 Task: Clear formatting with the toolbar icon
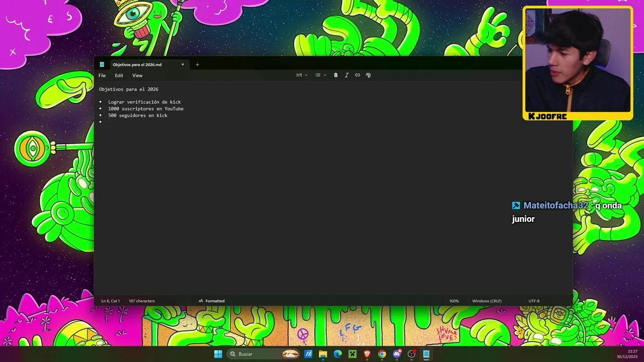368,75
